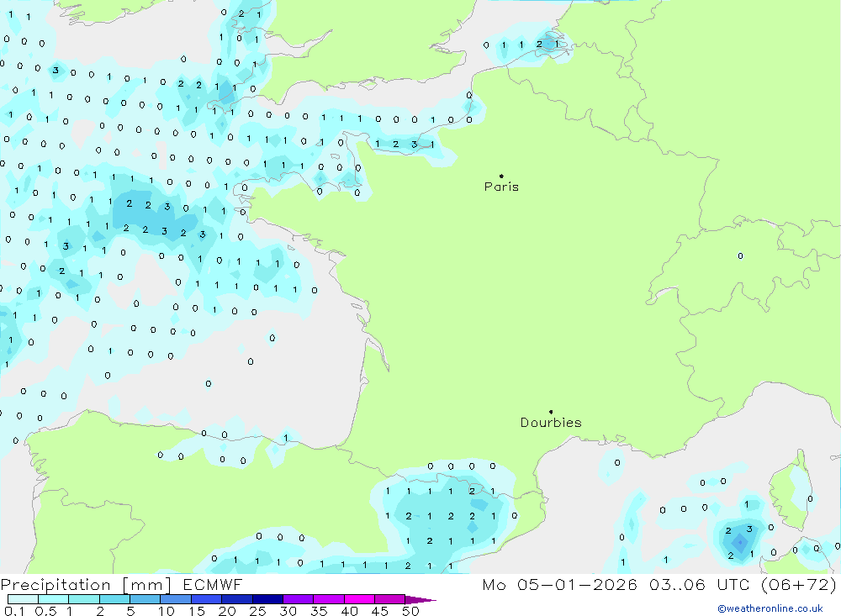Click the legend value '0.1'
Screen dimensions: 841x616
tap(14, 611)
